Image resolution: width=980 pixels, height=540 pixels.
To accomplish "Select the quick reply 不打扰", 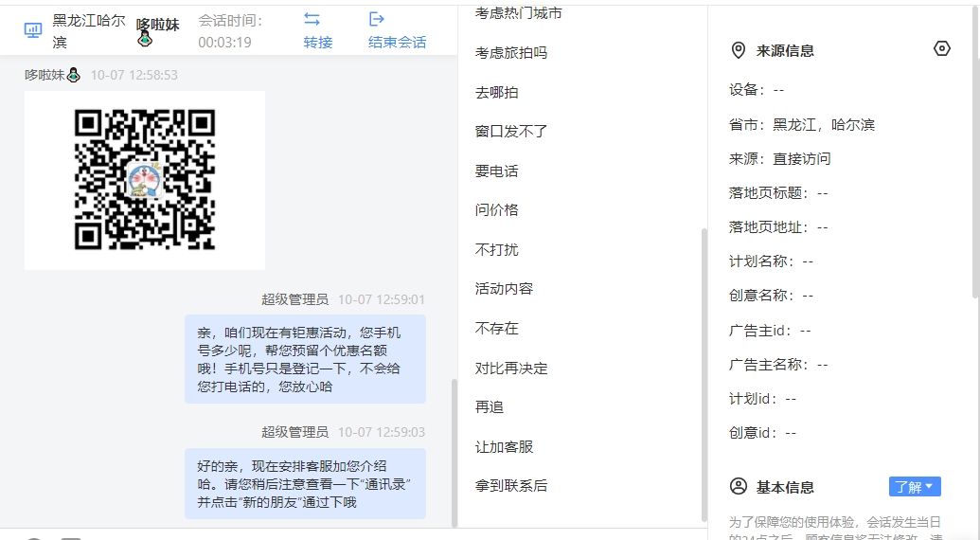I will (497, 250).
